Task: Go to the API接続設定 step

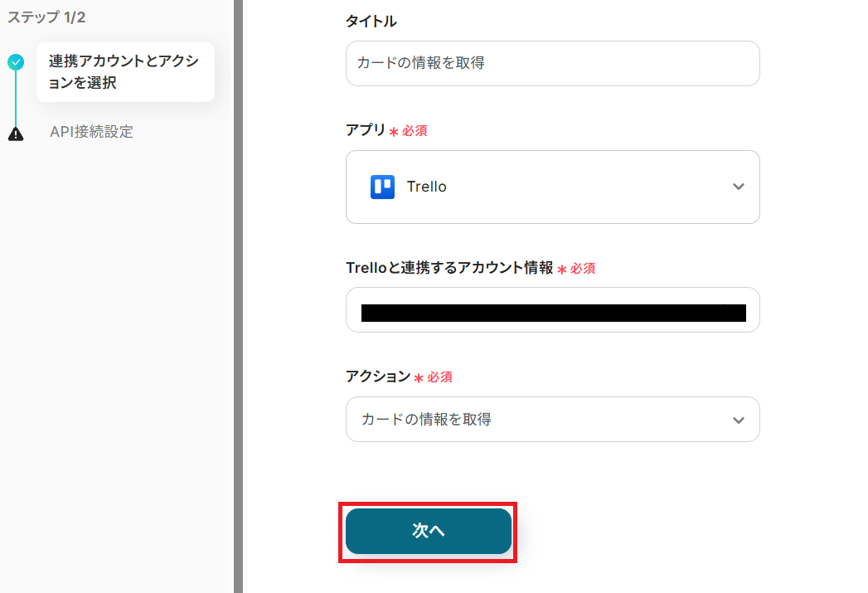Action: pos(91,132)
